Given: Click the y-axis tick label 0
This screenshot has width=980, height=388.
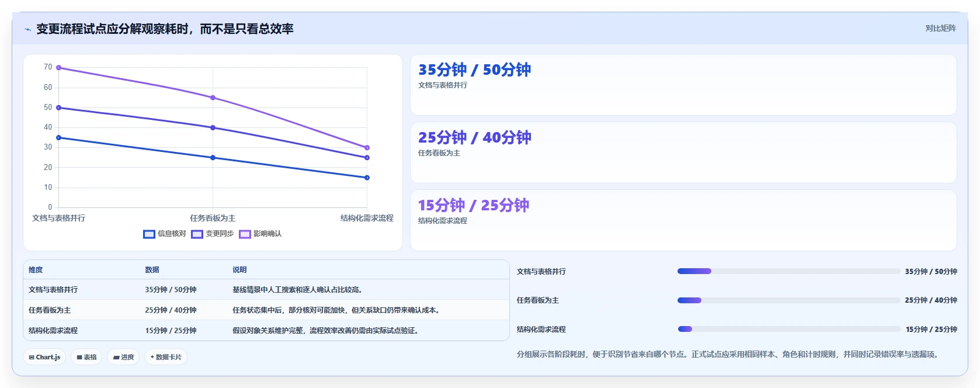Looking at the screenshot, I should click(x=50, y=207).
